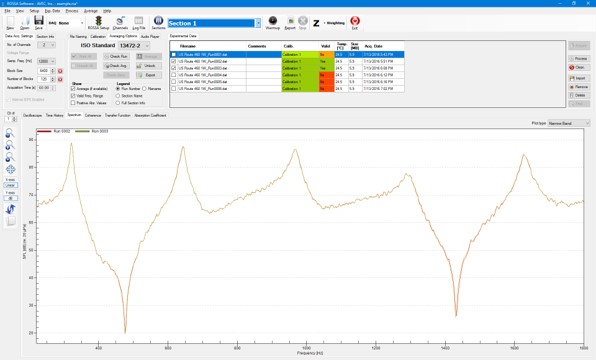The width and height of the screenshot is (596, 360).
Task: Click the Check Avg button
Action: click(117, 66)
